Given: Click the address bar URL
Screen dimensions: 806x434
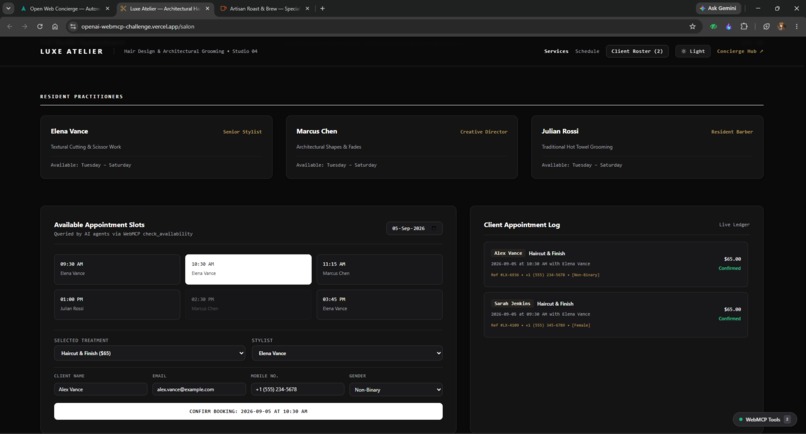Looking at the screenshot, I should pyautogui.click(x=138, y=26).
